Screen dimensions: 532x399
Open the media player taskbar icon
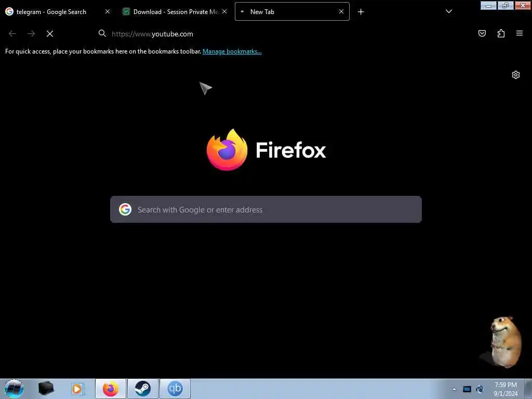pyautogui.click(x=77, y=389)
